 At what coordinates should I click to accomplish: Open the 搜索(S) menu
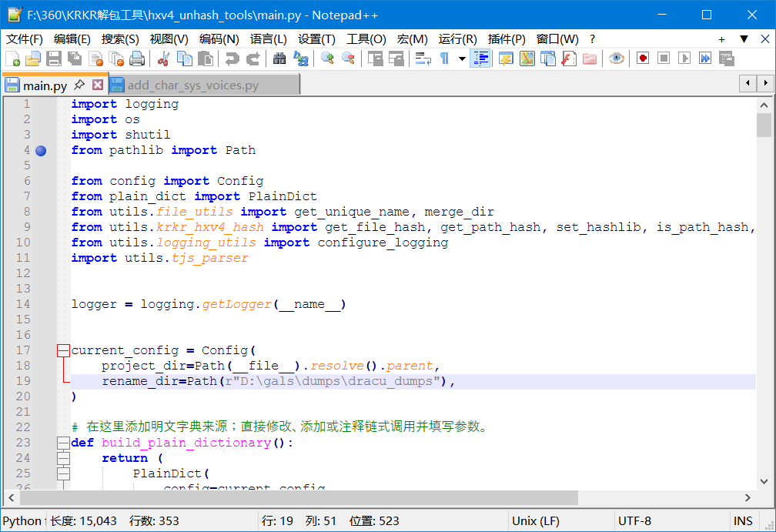[120, 39]
